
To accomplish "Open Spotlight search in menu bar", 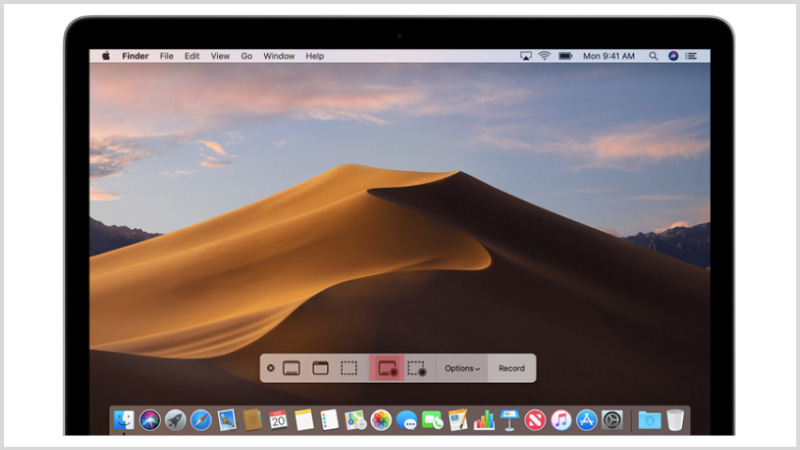I will coord(653,56).
